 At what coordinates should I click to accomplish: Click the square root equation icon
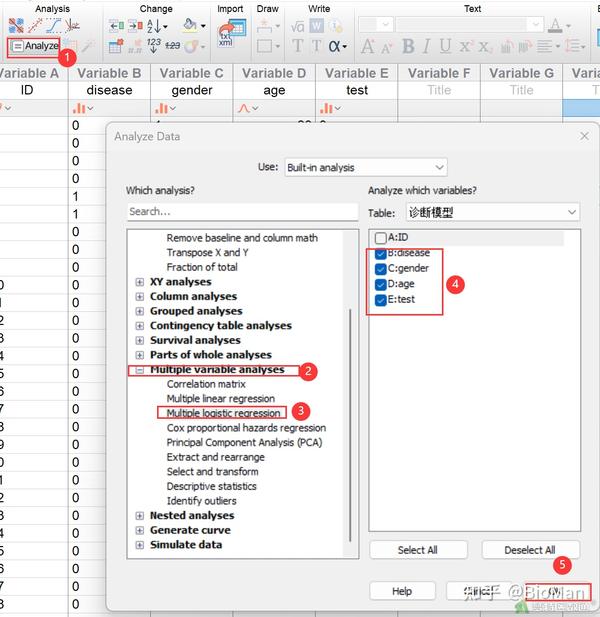(297, 25)
